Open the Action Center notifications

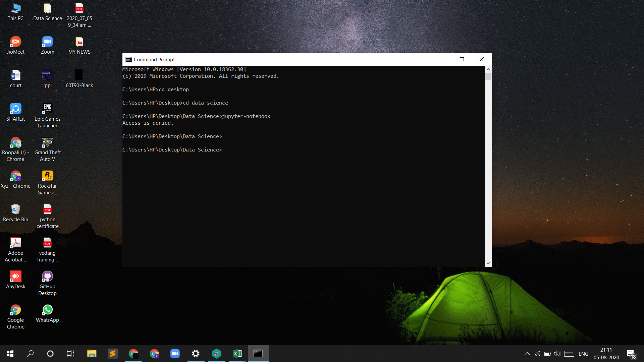tap(631, 354)
